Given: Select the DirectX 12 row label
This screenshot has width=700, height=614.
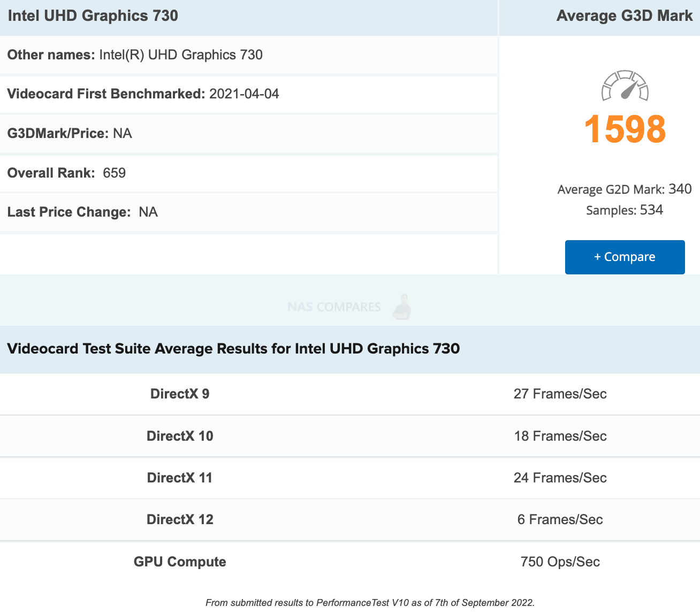Looking at the screenshot, I should (180, 519).
